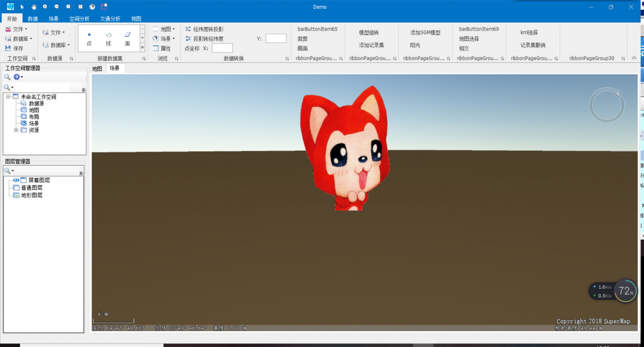Open the 场景 browse dropdown
The height and width of the screenshot is (347, 644).
pyautogui.click(x=164, y=39)
